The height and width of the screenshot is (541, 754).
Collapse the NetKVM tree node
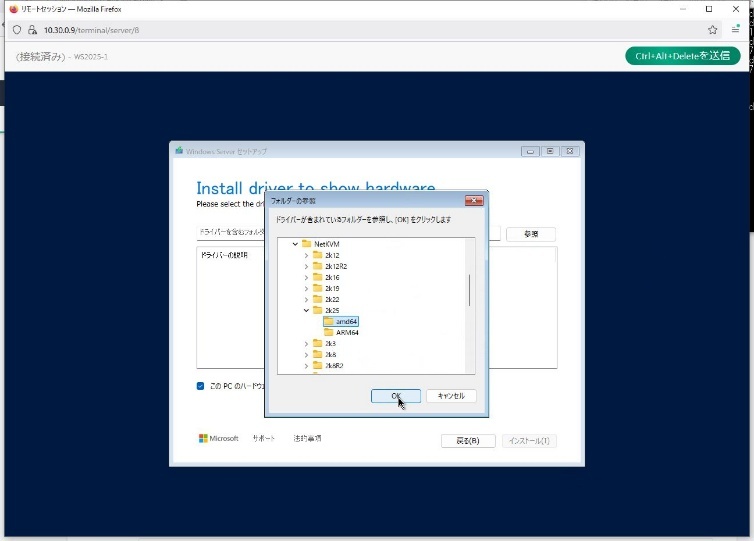pos(295,244)
